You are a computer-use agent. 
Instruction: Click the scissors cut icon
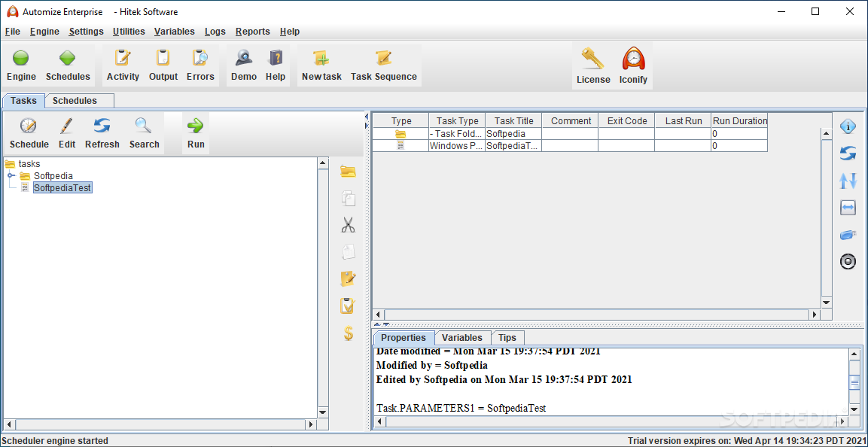349,224
